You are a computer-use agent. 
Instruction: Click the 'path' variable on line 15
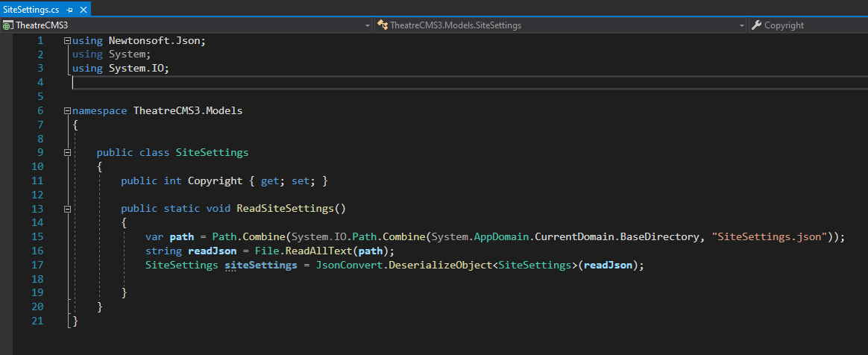pyautogui.click(x=181, y=237)
